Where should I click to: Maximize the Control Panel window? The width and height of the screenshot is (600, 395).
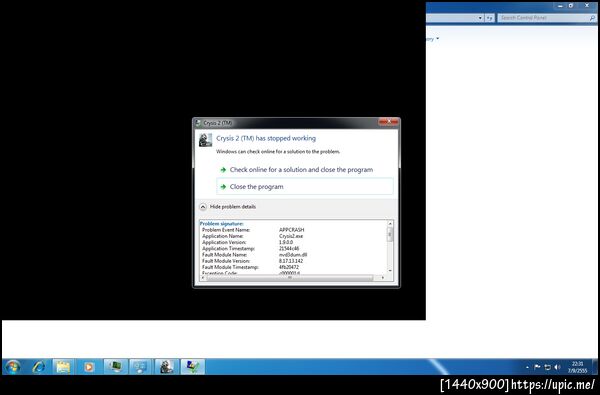coord(571,6)
